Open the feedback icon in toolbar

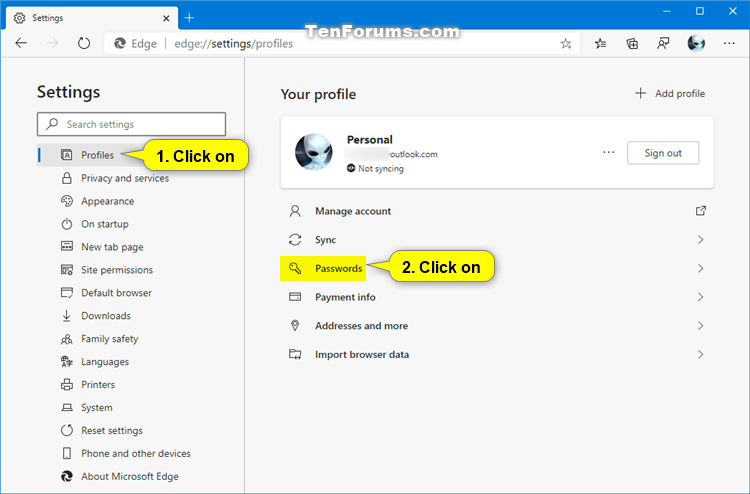pyautogui.click(x=663, y=44)
